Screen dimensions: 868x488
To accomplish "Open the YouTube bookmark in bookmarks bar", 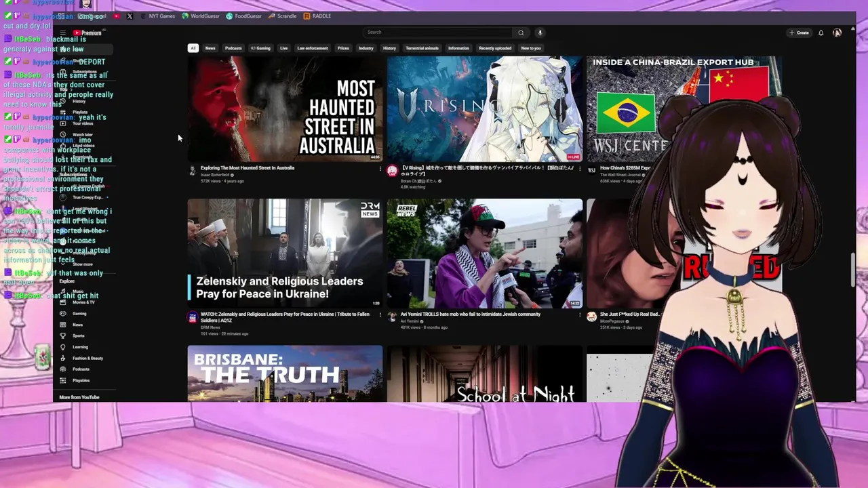I will 117,16.
